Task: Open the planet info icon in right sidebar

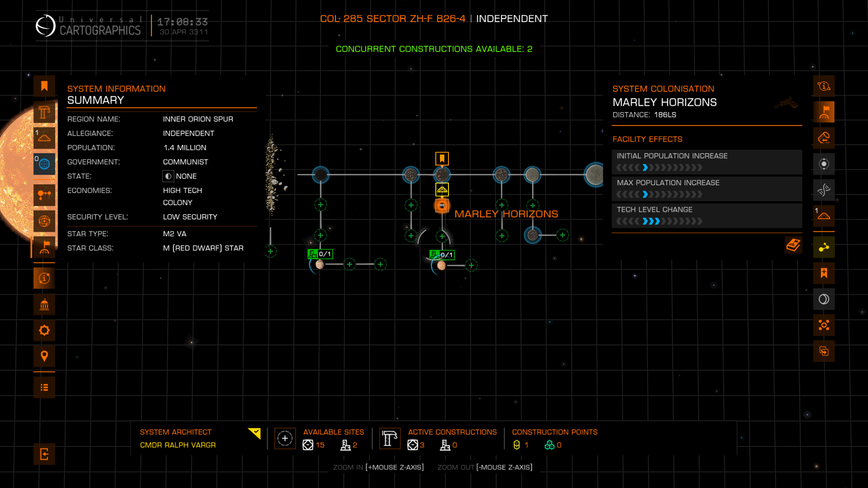Action: coord(824,86)
